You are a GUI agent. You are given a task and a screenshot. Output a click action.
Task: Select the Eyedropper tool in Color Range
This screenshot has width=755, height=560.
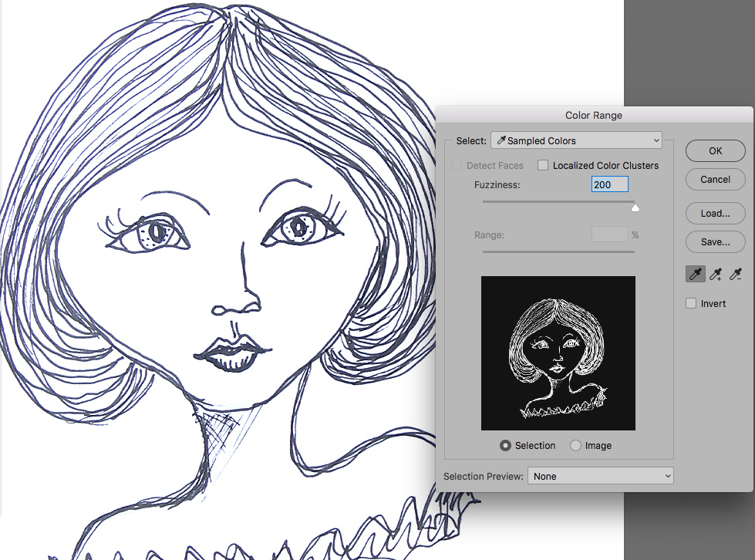click(696, 275)
